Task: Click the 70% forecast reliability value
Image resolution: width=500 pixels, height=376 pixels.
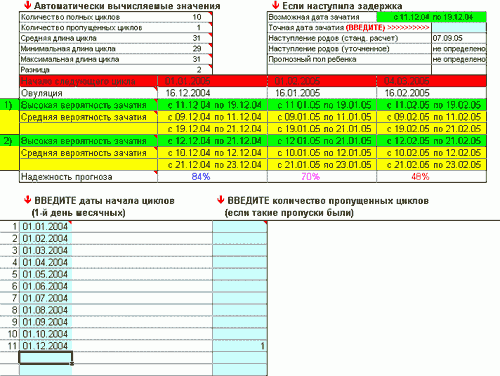Action: (311, 177)
